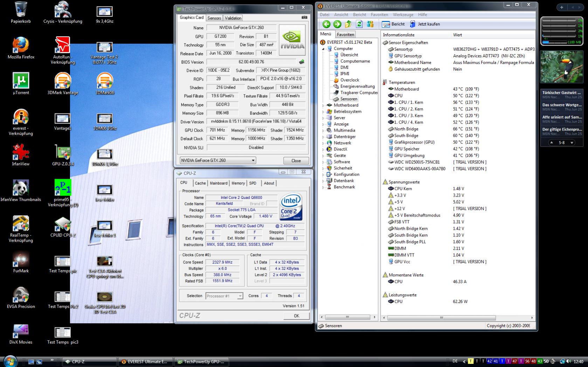Expand the Betriebssystem tree node
The image size is (588, 367).
pyautogui.click(x=323, y=112)
